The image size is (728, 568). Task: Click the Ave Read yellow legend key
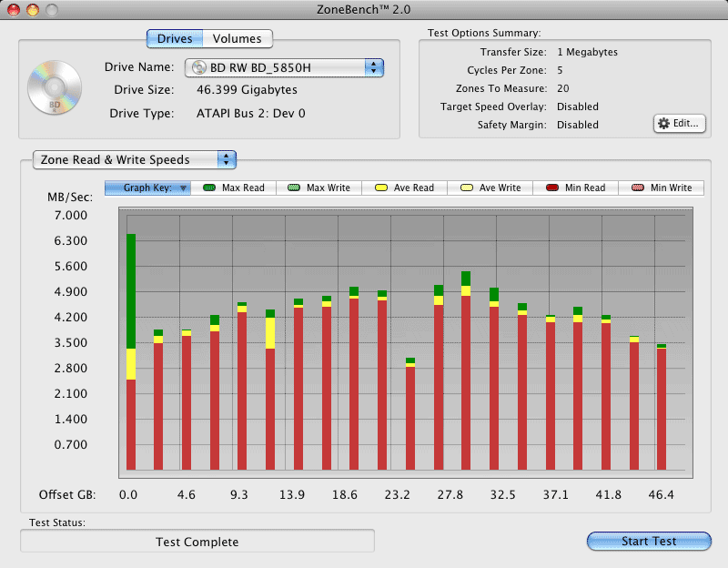click(x=379, y=188)
